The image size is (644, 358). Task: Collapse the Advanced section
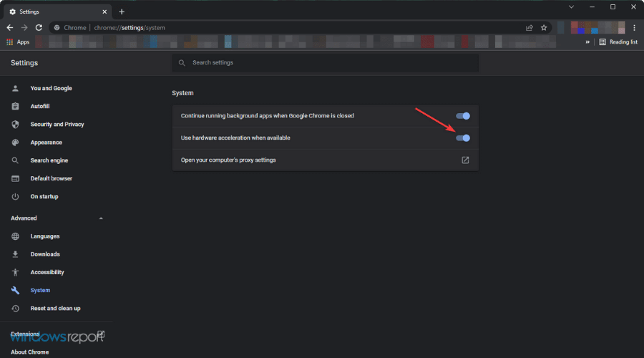point(101,218)
